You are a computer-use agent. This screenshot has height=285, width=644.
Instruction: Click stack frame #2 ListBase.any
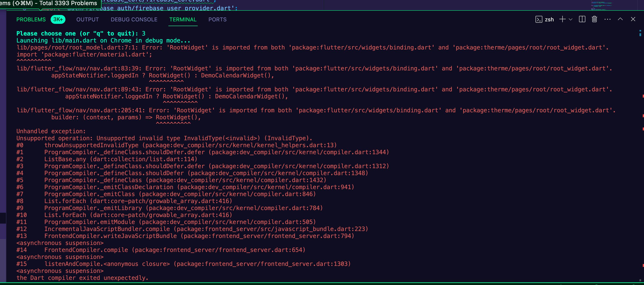107,159
